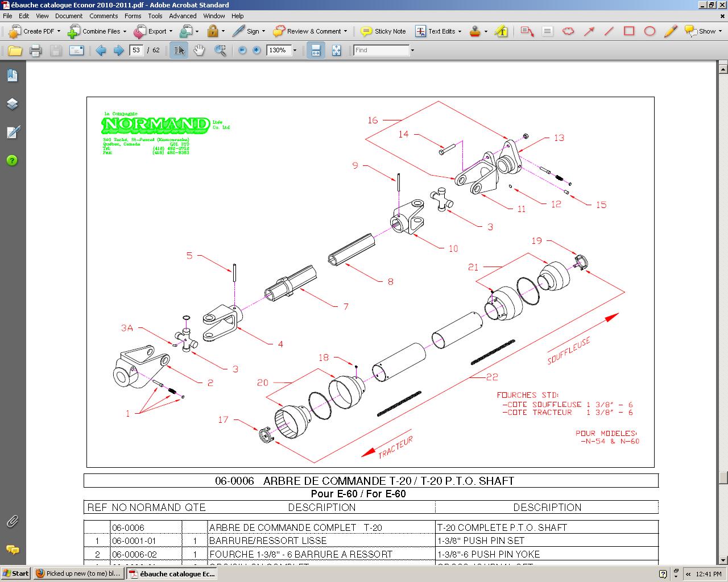
Task: Click the vertical scrollbar thumb
Action: [723, 477]
